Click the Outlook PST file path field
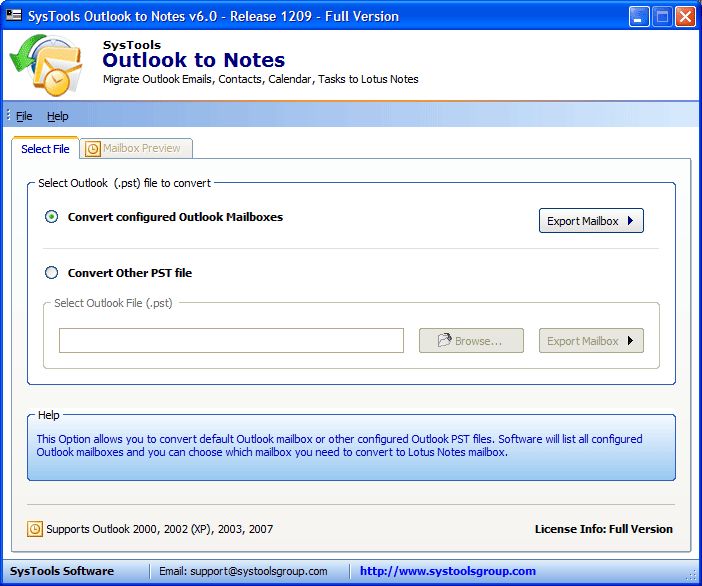Image resolution: width=702 pixels, height=586 pixels. click(231, 341)
